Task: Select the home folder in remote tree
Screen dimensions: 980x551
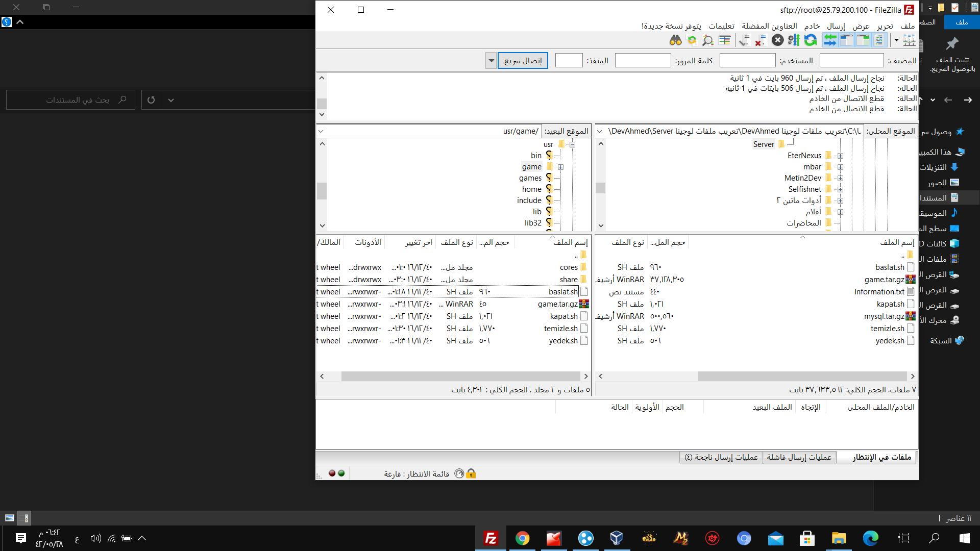Action: (x=531, y=189)
